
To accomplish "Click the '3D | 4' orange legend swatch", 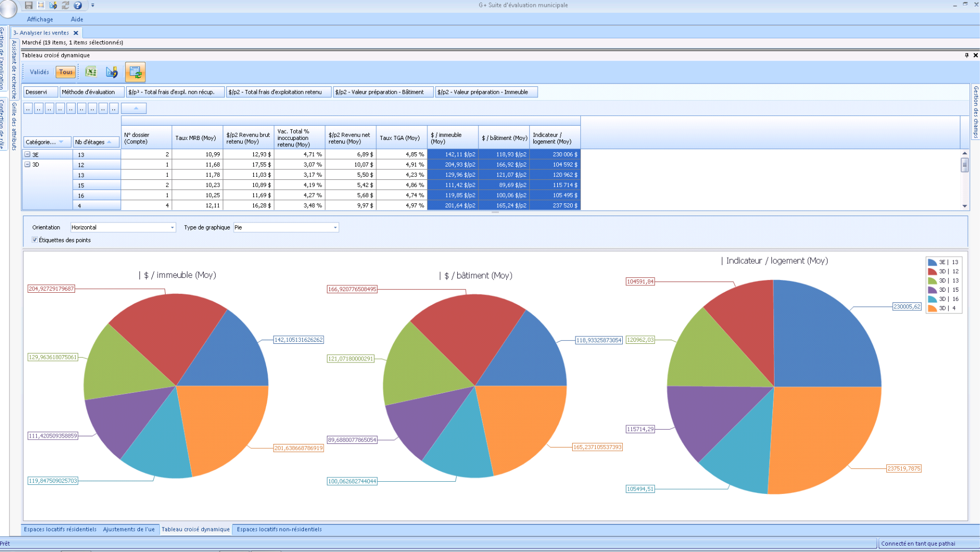I will (x=932, y=309).
